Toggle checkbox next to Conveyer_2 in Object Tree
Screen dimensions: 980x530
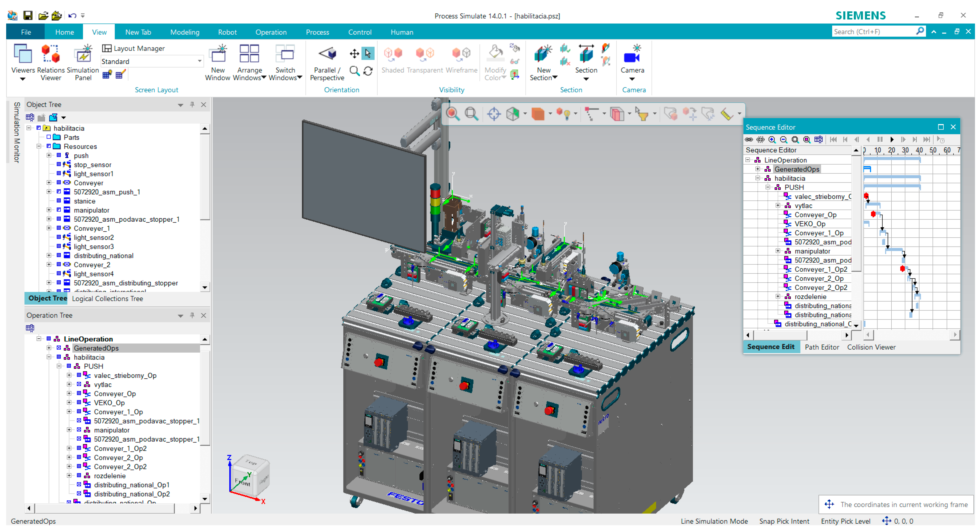pyautogui.click(x=59, y=265)
